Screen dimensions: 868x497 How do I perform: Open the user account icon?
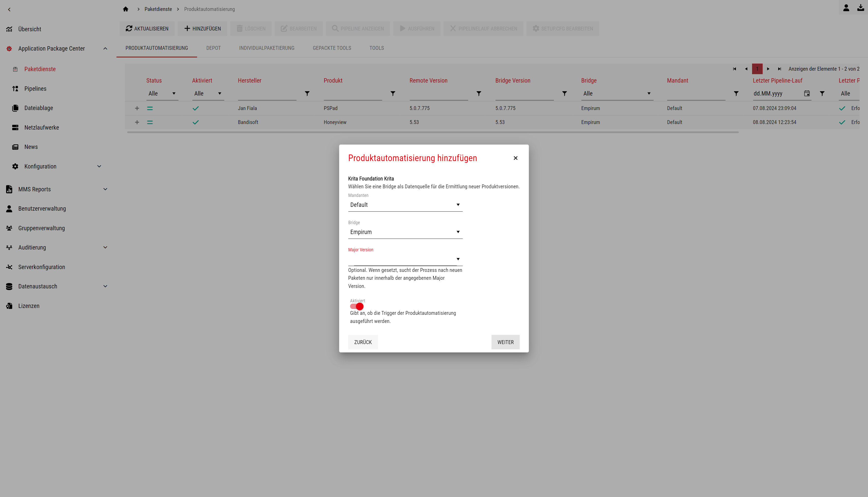(x=846, y=8)
